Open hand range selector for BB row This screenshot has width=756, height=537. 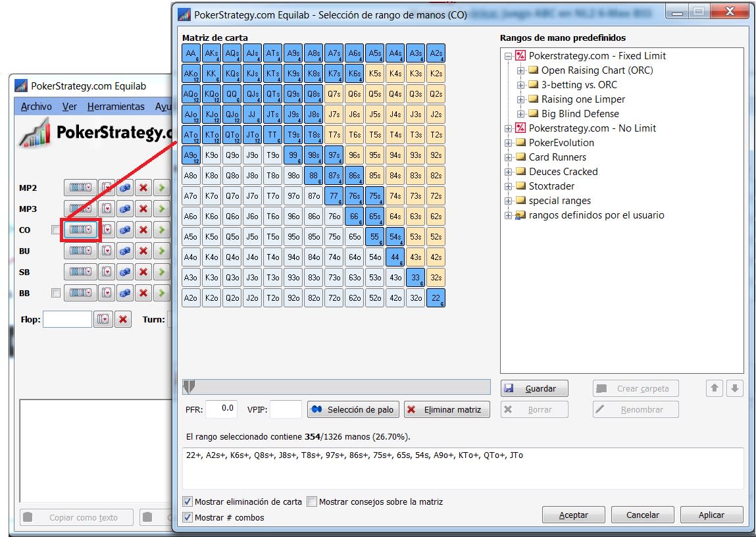(x=80, y=293)
